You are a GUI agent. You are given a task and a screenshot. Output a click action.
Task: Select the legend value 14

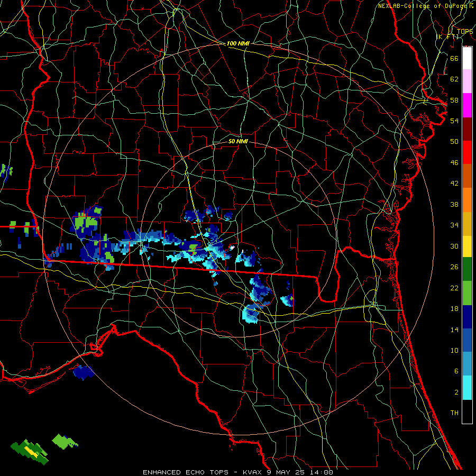click(454, 329)
